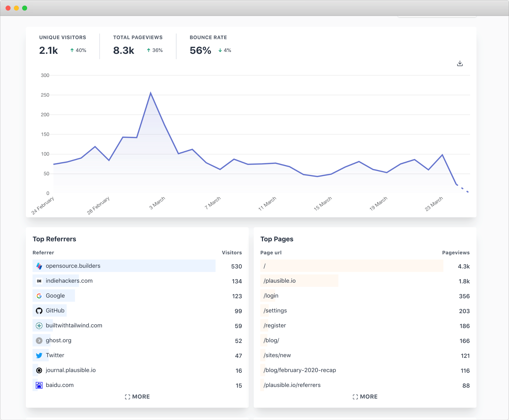Select the /plausible.io/referrers page row

pyautogui.click(x=292, y=385)
